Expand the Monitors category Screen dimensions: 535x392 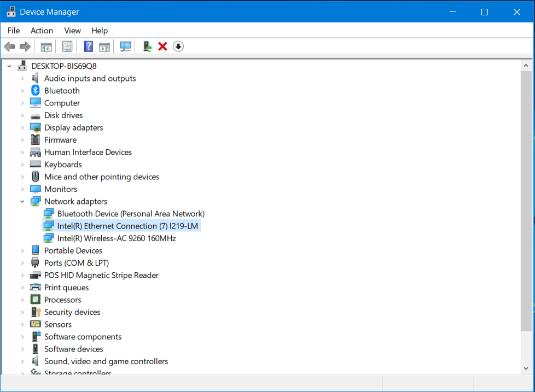coord(22,189)
